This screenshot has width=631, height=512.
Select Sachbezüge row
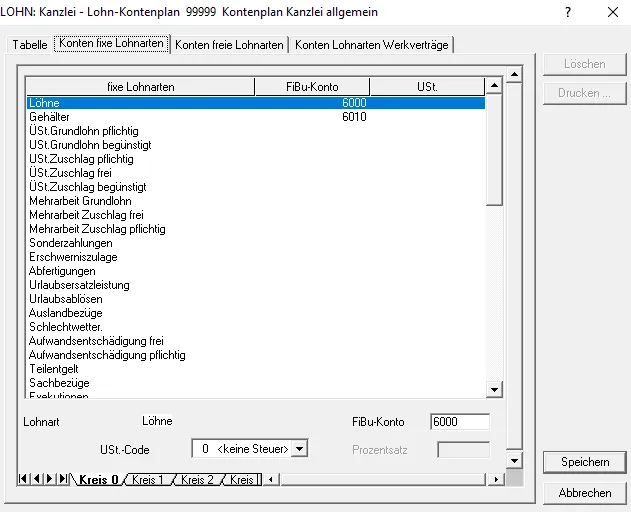pos(256,383)
